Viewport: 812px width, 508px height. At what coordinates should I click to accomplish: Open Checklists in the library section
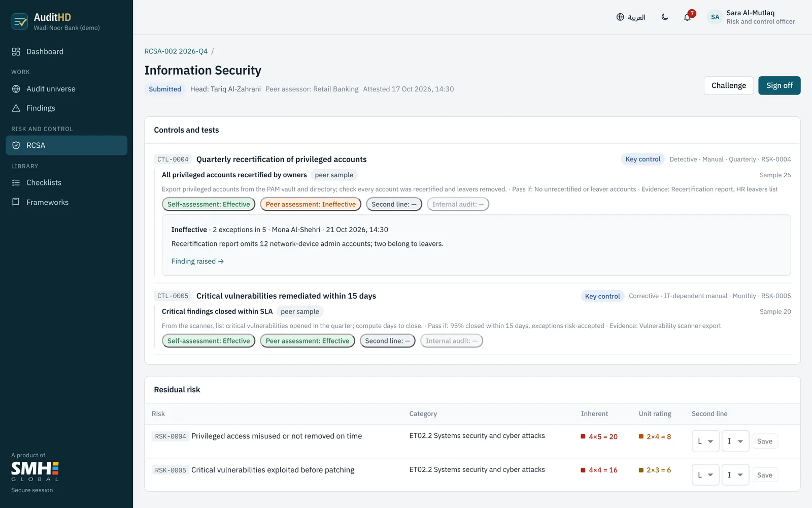coord(66,183)
